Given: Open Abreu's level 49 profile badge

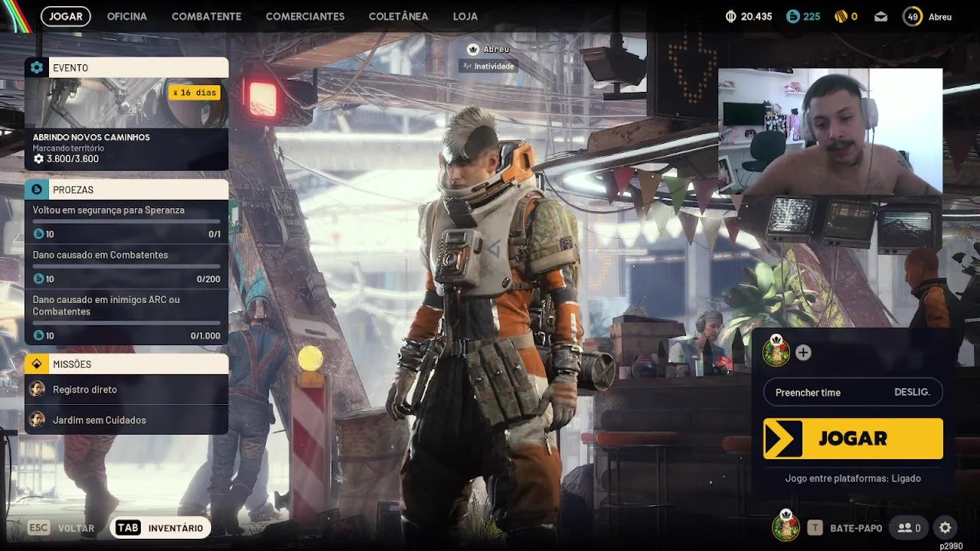Looking at the screenshot, I should pos(912,16).
